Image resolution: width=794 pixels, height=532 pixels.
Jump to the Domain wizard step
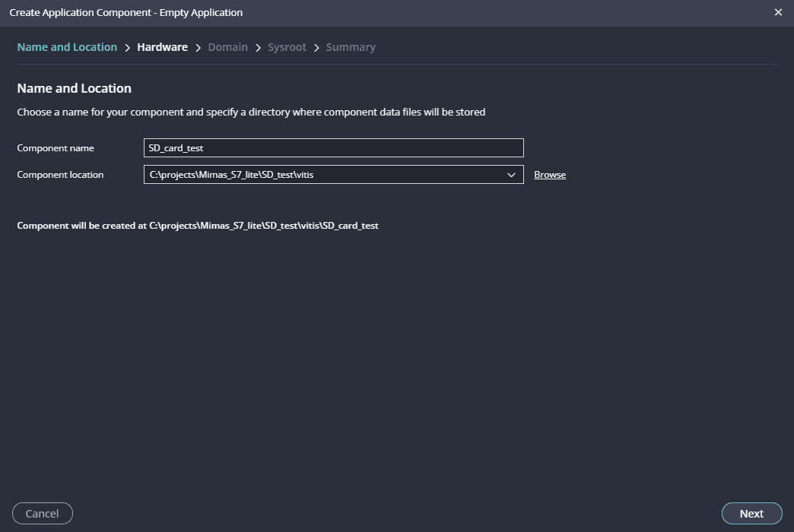coord(227,47)
